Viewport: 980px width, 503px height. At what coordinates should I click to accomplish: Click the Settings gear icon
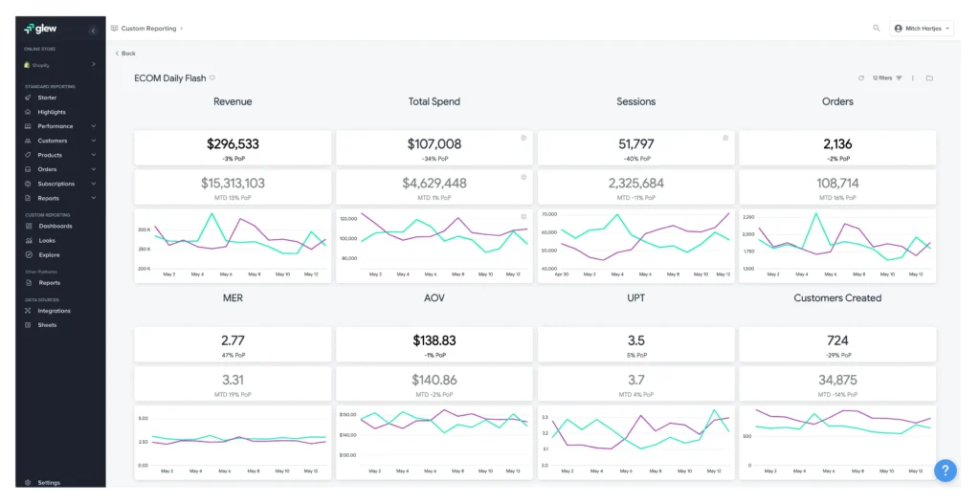(28, 482)
